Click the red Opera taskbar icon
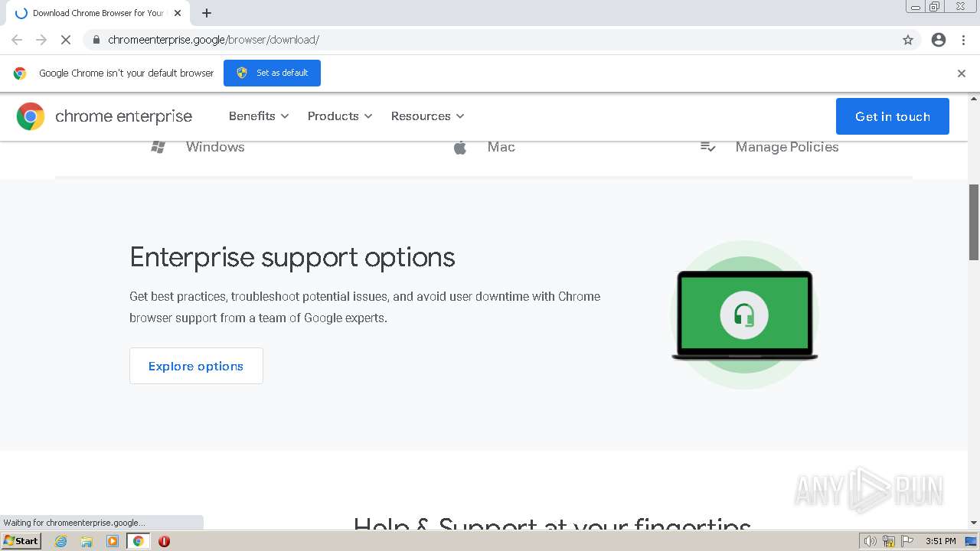 [x=164, y=541]
